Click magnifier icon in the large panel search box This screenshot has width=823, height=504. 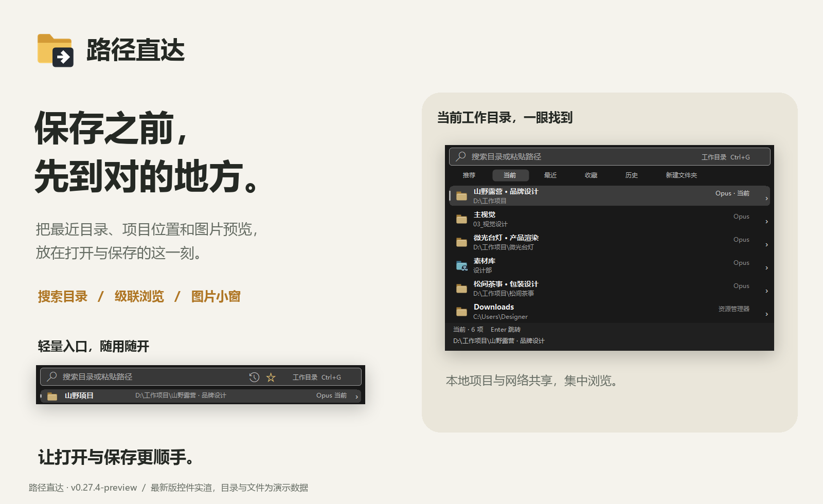pyautogui.click(x=461, y=156)
